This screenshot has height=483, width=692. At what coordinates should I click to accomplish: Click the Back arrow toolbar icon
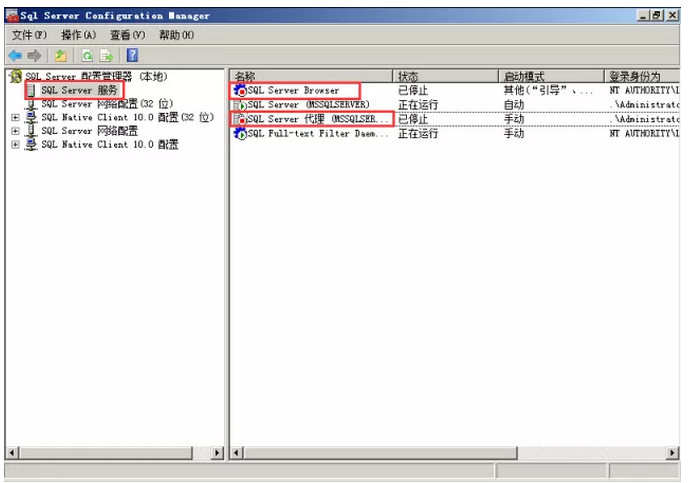pos(15,56)
